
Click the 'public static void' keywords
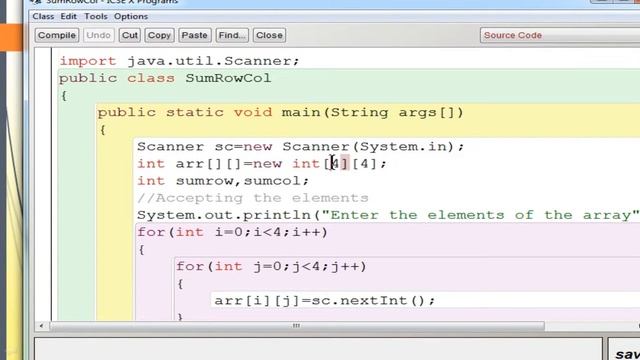[x=185, y=112]
